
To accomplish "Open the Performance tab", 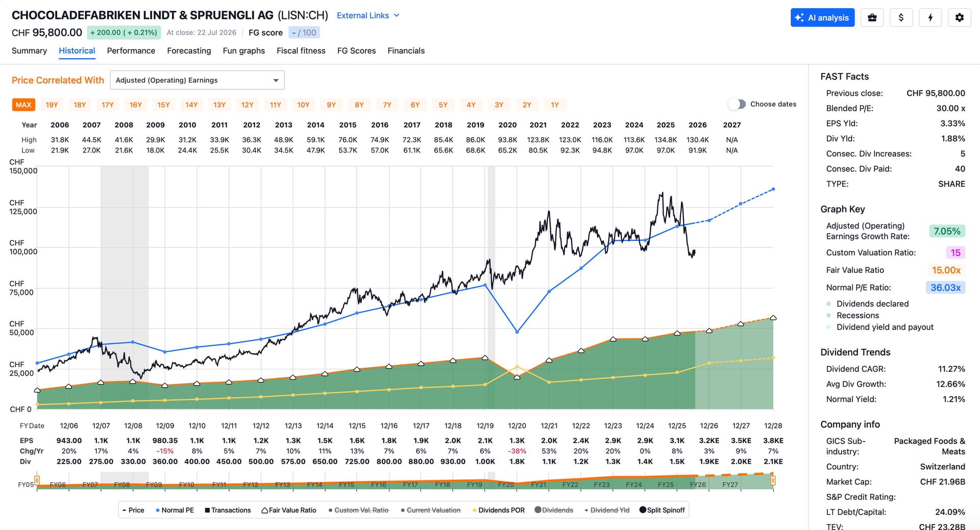I will [131, 51].
